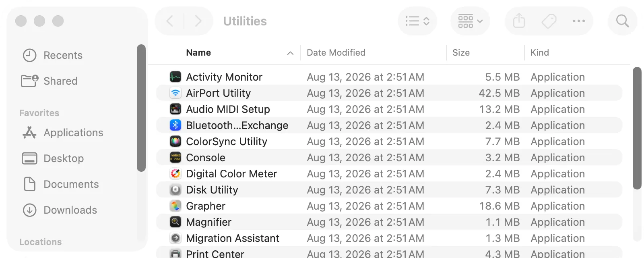The width and height of the screenshot is (644, 258).
Task: Select the Console file name
Action: coord(206,157)
